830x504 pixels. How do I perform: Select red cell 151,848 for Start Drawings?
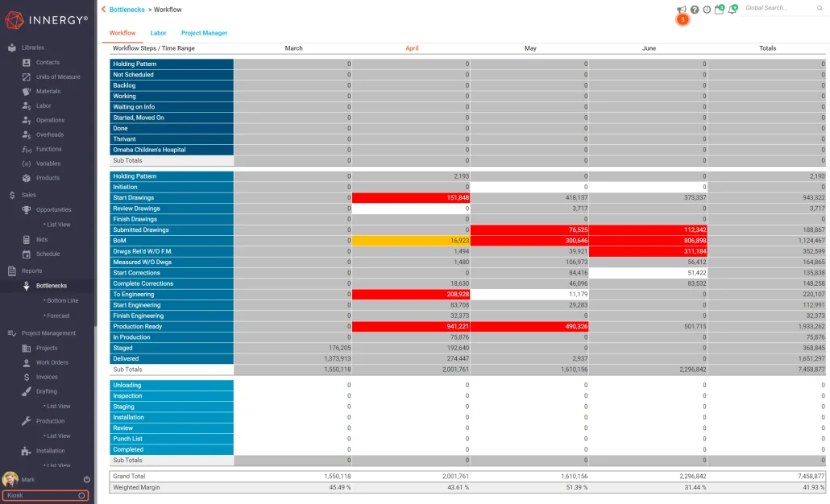coord(411,198)
